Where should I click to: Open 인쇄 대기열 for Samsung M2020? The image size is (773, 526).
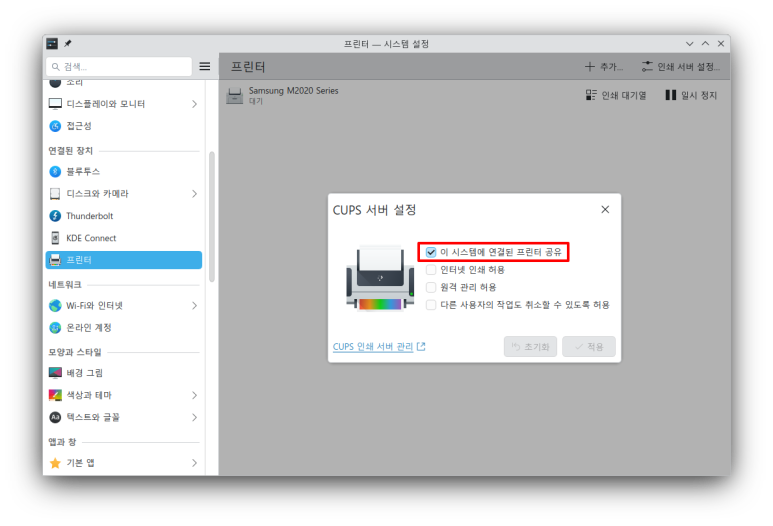616,95
